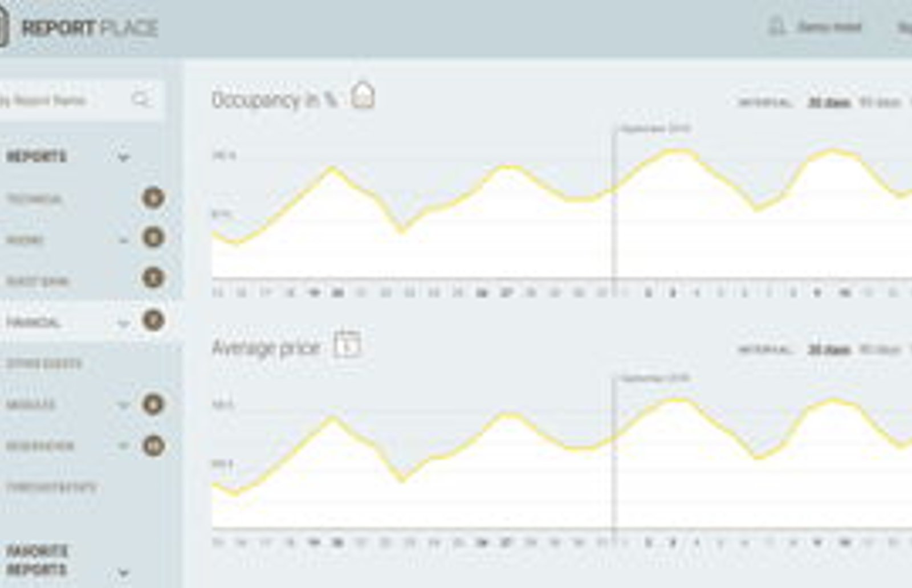Screen dimensions: 912x588
Task: Click the calendar icon beside Average price
Action: click(x=347, y=344)
